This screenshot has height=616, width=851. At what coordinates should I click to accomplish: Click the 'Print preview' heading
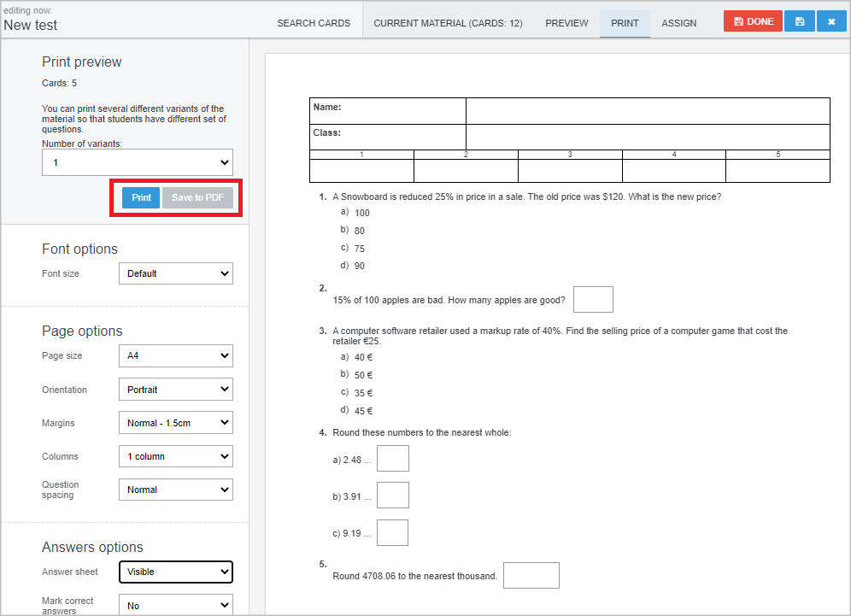tap(82, 62)
